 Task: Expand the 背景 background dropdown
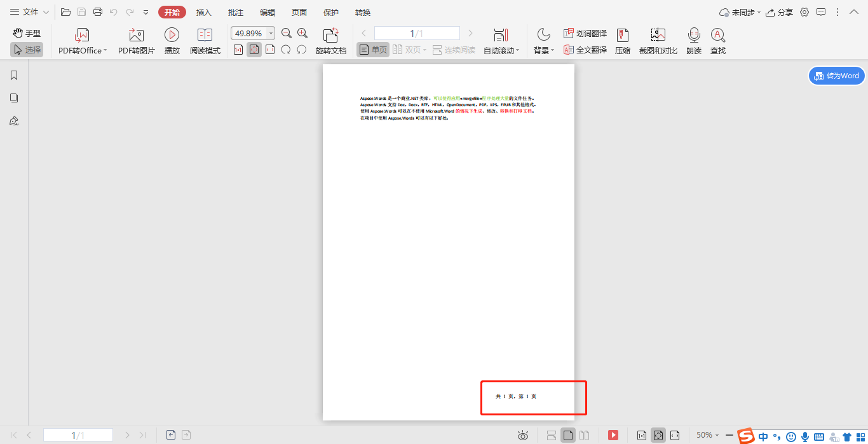click(552, 51)
